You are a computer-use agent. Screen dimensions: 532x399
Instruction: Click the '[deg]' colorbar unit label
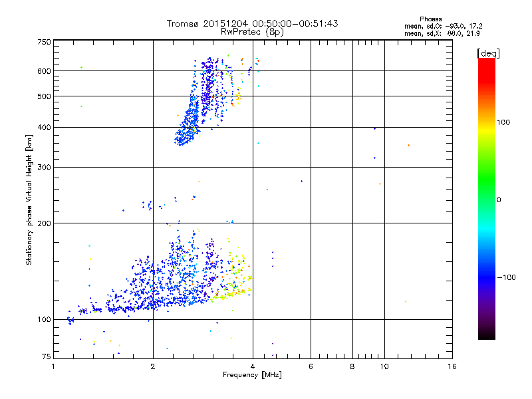coord(488,53)
